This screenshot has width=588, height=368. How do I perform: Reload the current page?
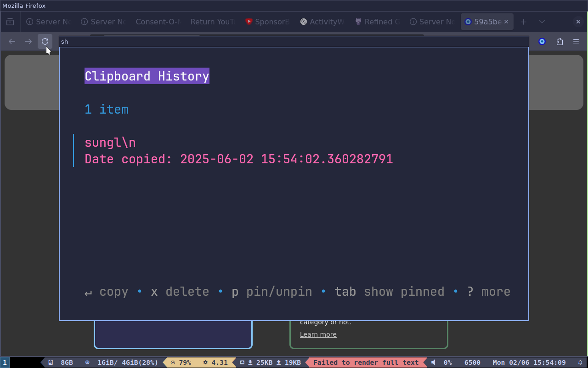pyautogui.click(x=45, y=41)
